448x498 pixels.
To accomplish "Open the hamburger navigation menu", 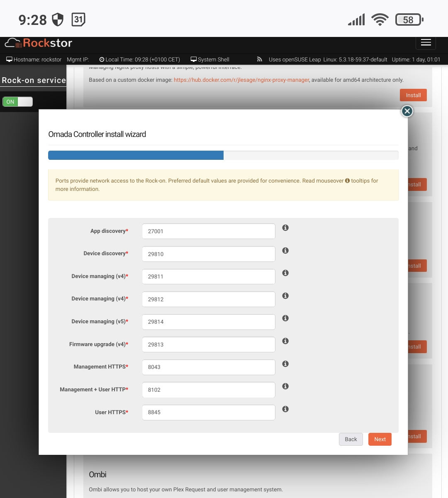I will [426, 43].
